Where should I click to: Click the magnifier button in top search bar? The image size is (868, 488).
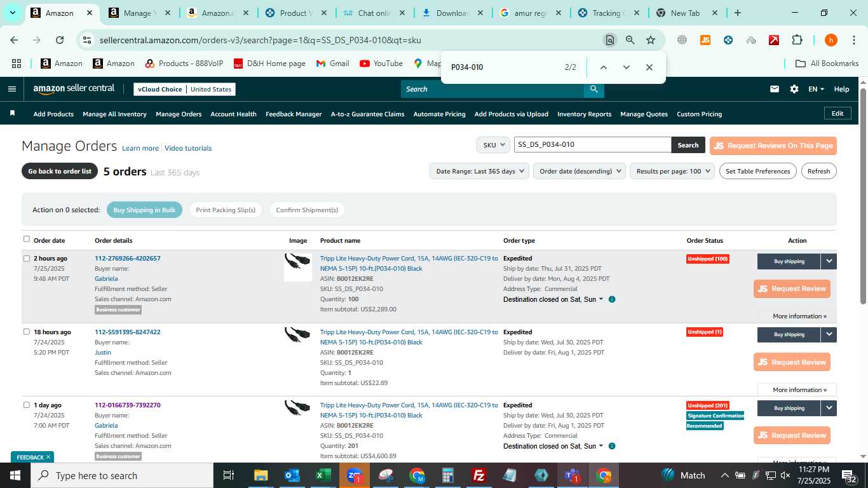tap(593, 89)
